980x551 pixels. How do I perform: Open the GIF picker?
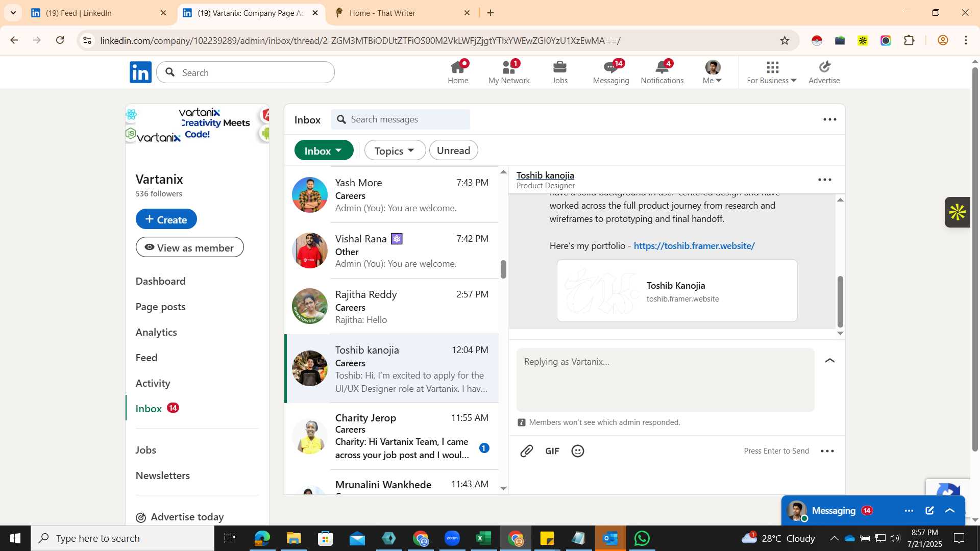[x=552, y=451]
